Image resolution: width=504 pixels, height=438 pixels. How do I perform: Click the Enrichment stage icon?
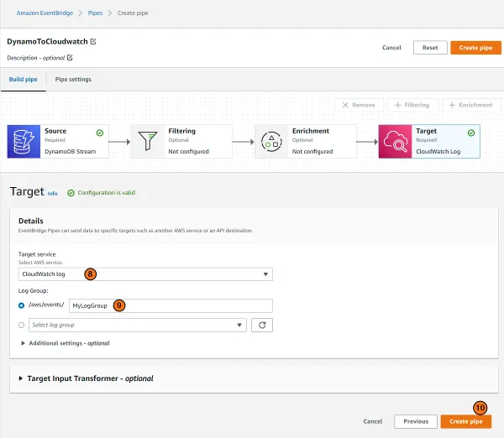click(x=270, y=142)
